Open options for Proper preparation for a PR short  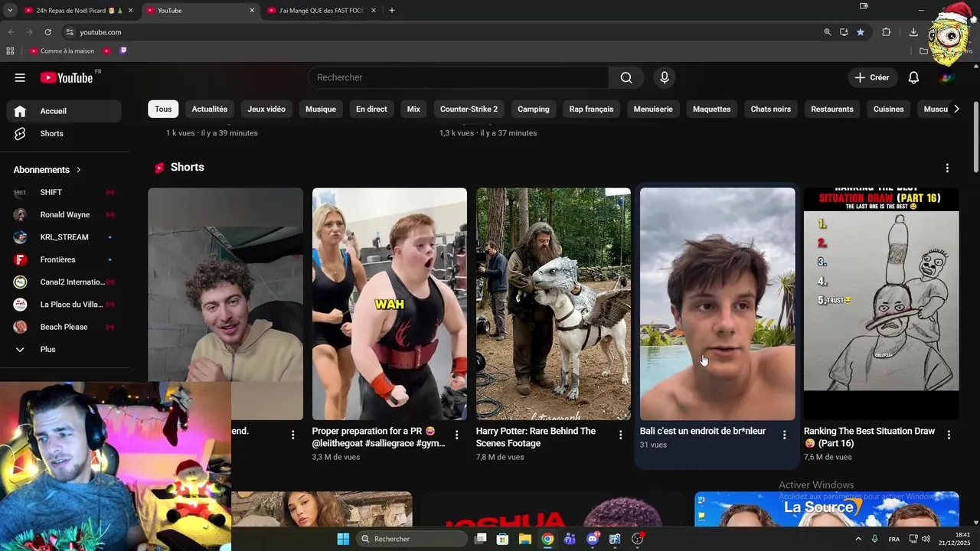[457, 435]
